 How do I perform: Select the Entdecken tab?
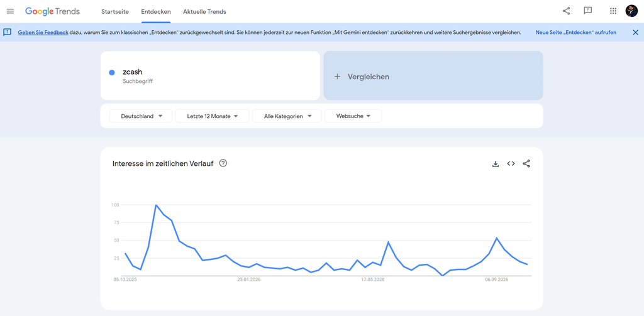[156, 11]
